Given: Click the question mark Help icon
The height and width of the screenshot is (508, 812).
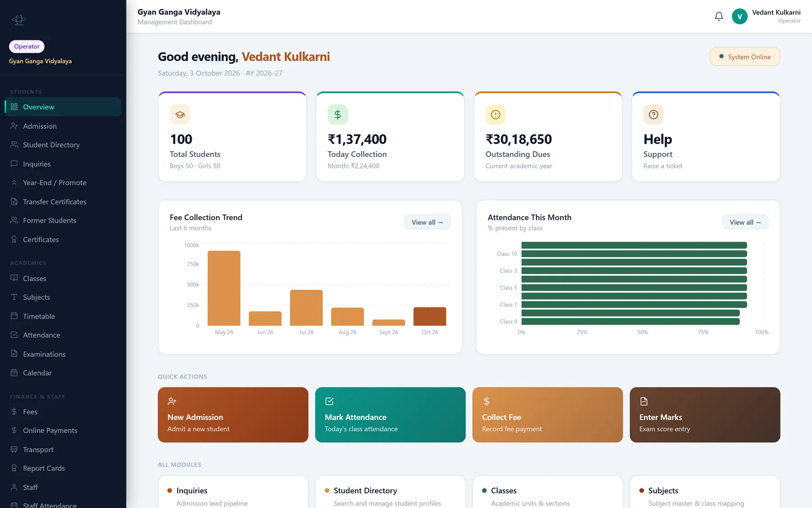Looking at the screenshot, I should (653, 115).
